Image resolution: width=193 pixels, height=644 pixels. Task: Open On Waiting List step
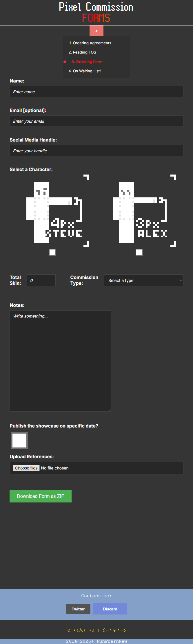[x=85, y=71]
